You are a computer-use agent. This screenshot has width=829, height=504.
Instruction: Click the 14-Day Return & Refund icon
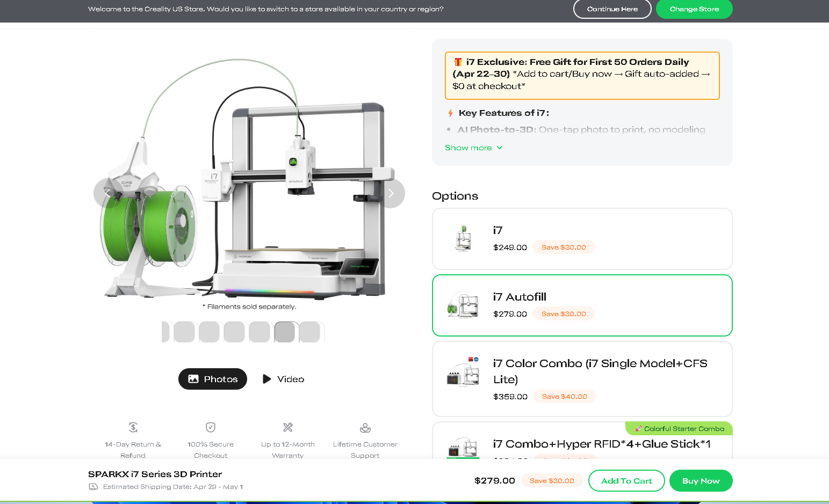coord(133,427)
